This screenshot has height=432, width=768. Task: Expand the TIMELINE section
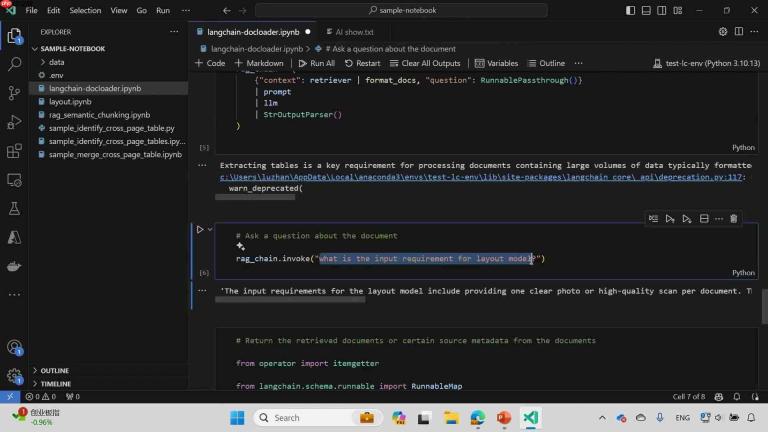55,384
